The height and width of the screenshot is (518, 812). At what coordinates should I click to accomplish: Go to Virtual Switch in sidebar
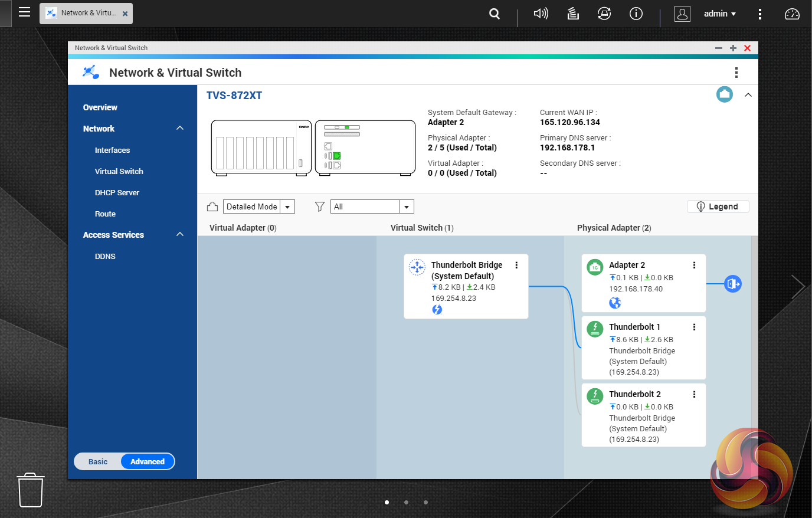(119, 171)
